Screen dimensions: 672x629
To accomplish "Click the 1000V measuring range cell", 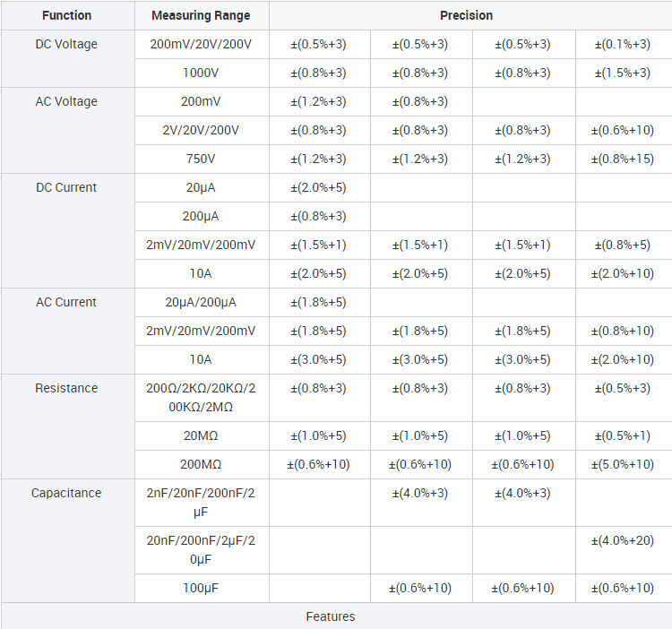I will coord(201,73).
